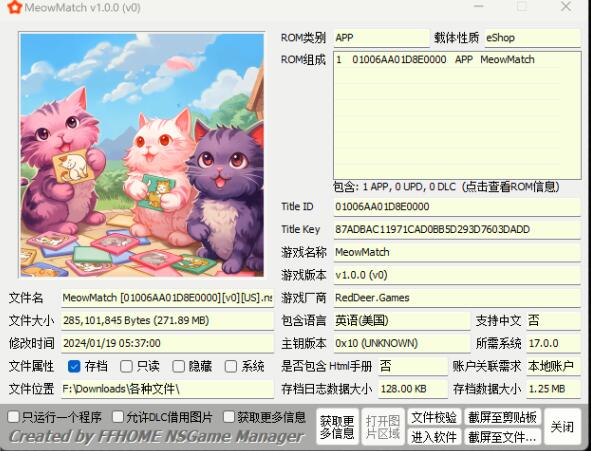The height and width of the screenshot is (451, 591).
Task: Enable the 允许DLC借用图片 checkbox
Action: coord(118,417)
